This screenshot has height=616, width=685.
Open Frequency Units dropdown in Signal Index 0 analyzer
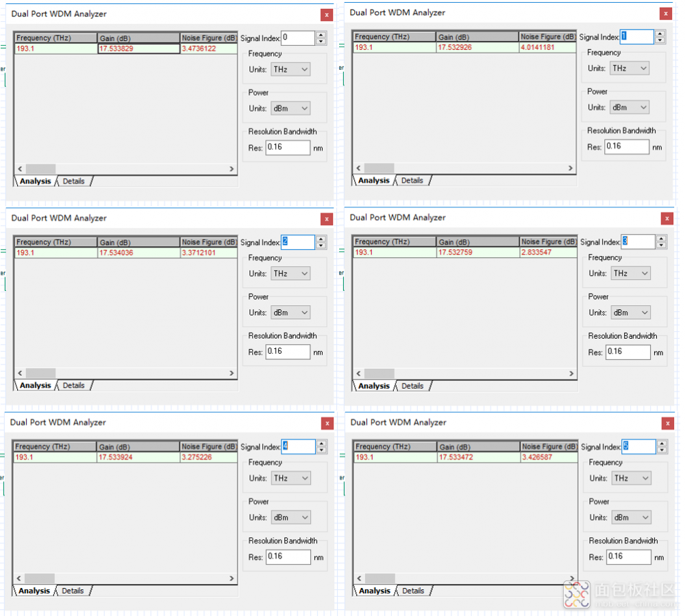[290, 69]
